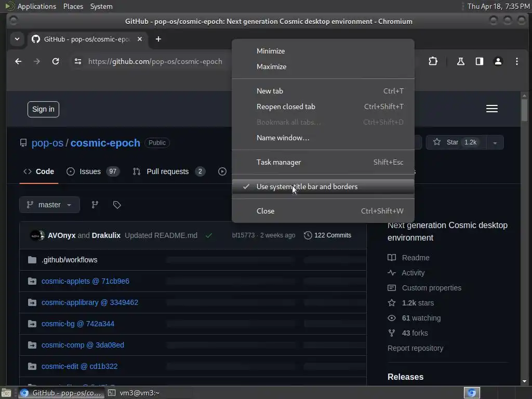Open the 61 watching link

(x=414, y=318)
